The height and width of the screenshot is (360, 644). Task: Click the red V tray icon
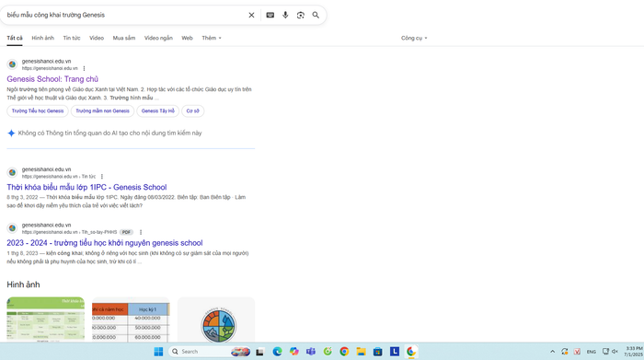[577, 352]
